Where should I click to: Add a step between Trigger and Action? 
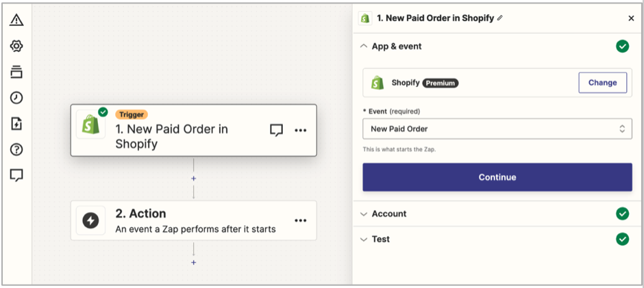pyautogui.click(x=193, y=179)
